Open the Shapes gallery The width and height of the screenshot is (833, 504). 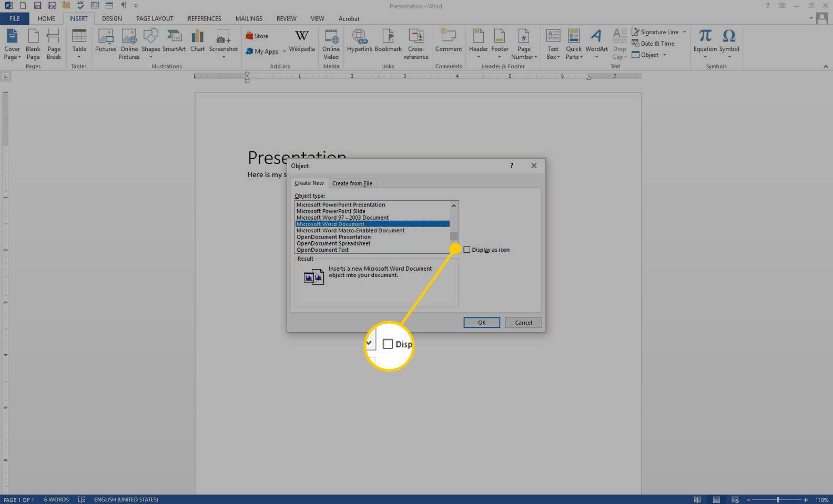click(x=150, y=44)
